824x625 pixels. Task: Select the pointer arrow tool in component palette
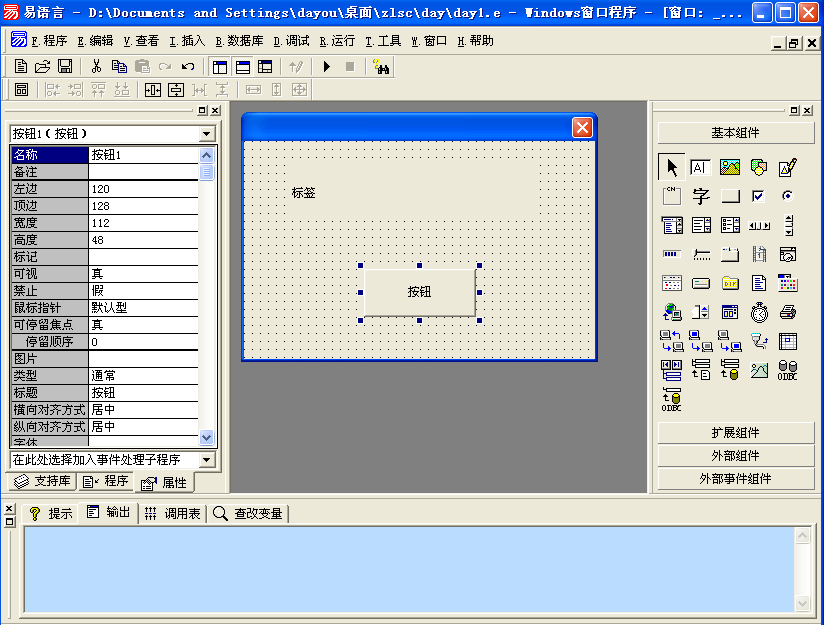(672, 167)
